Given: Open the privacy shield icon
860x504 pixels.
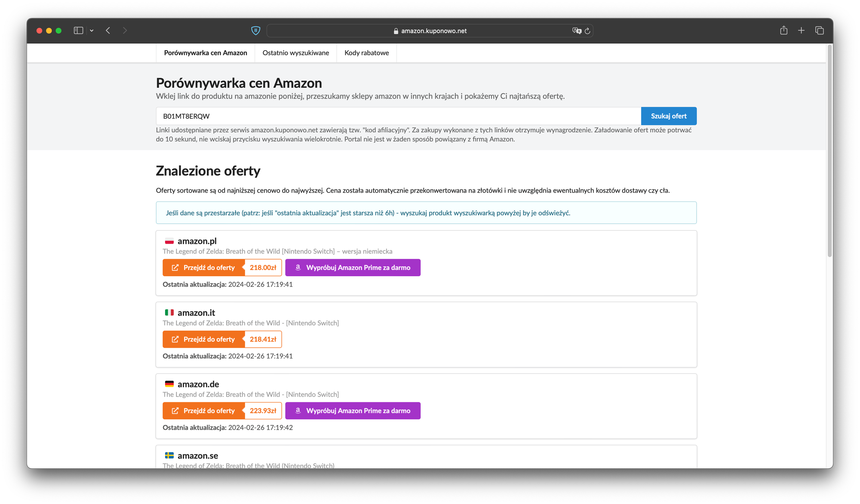Looking at the screenshot, I should pos(255,31).
